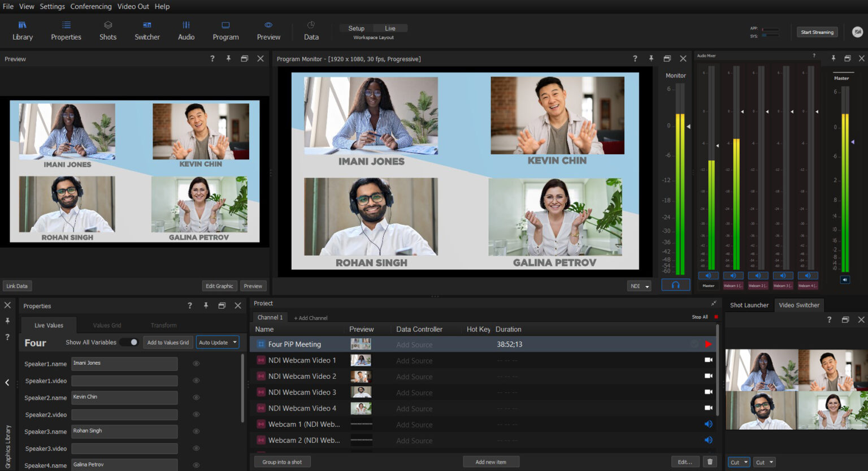The width and height of the screenshot is (868, 471).
Task: Open the NDI output dropdown below Program Monitor
Action: (639, 286)
